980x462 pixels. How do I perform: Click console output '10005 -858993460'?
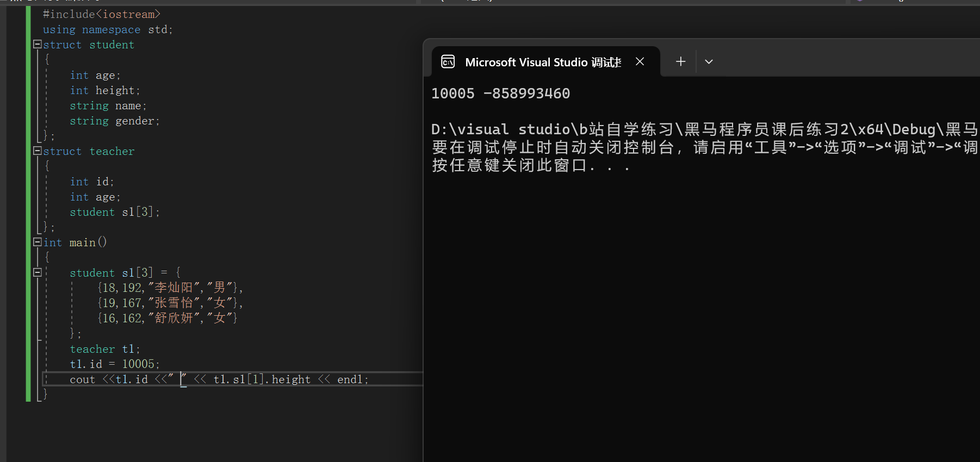click(501, 93)
